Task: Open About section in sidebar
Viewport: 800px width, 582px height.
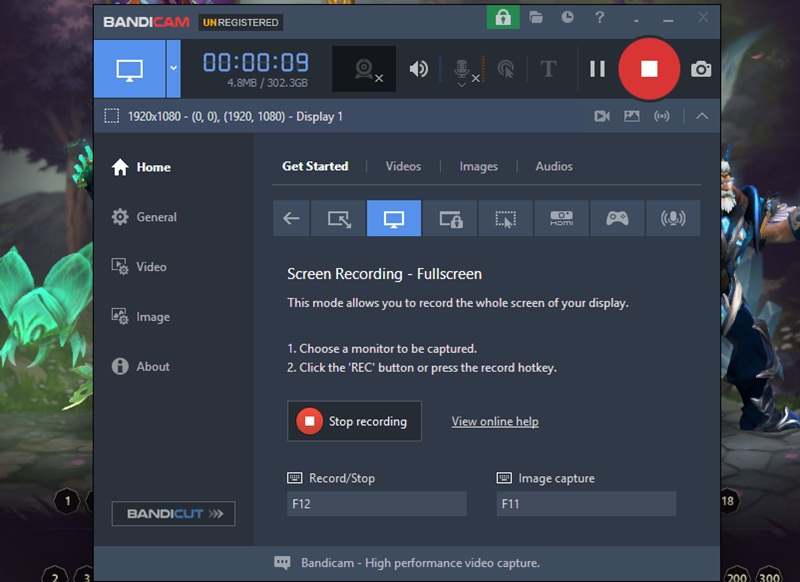Action: pyautogui.click(x=141, y=366)
